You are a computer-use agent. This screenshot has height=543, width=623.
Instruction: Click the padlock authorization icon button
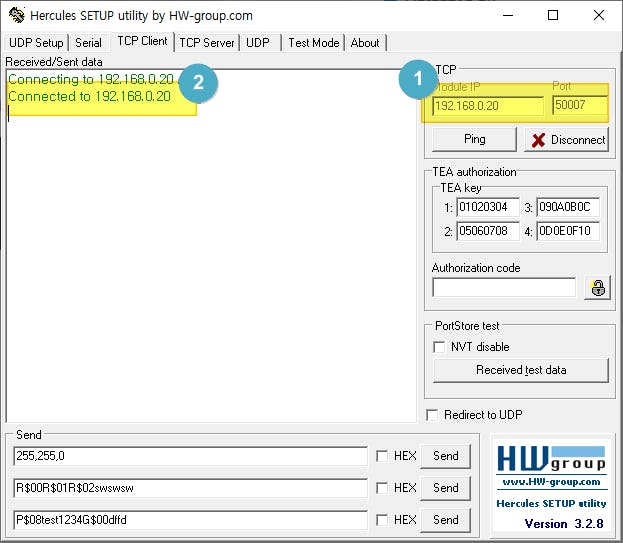click(598, 288)
